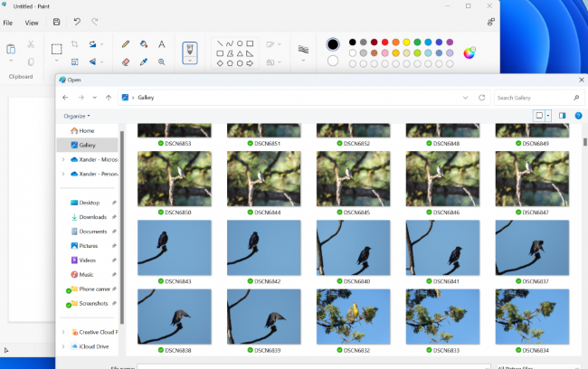The width and height of the screenshot is (588, 369).
Task: Choose the Fill bucket tool
Action: [x=143, y=43]
